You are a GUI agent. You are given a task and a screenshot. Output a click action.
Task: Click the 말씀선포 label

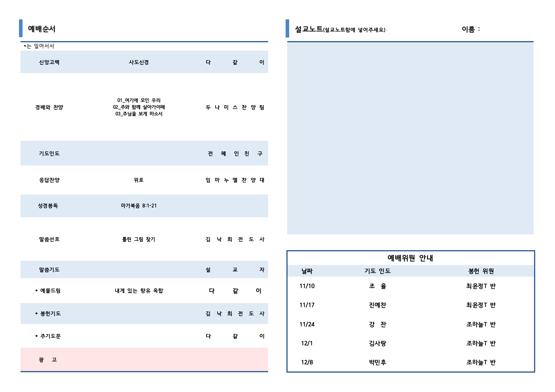coord(49,239)
